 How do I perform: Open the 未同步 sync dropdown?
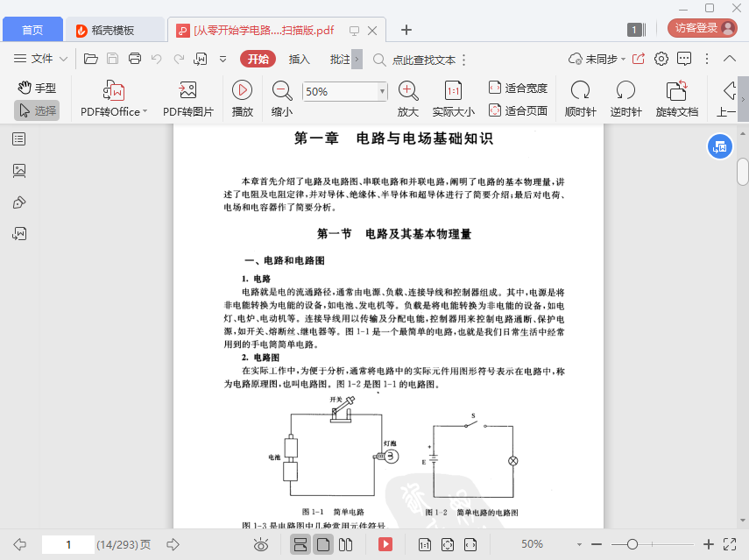tap(597, 59)
